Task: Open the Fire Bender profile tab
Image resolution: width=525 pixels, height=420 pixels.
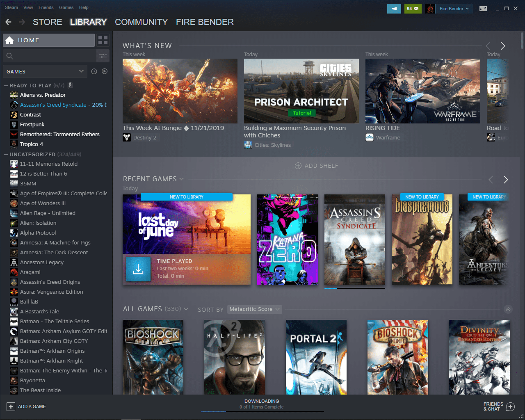Action: click(205, 22)
